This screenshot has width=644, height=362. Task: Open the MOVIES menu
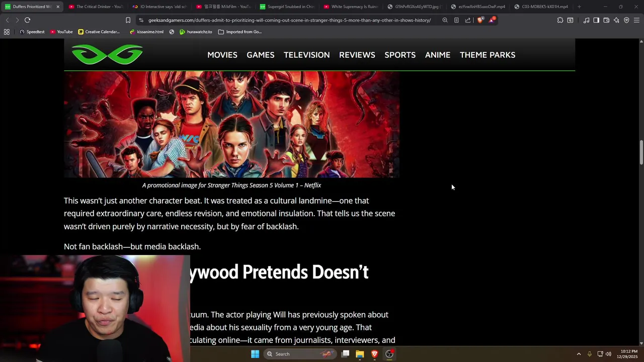coord(222,55)
